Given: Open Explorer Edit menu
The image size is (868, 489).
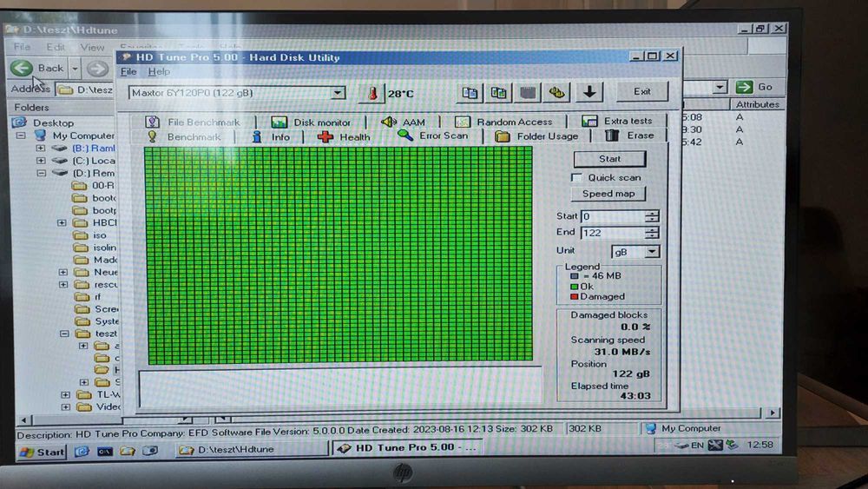Looking at the screenshot, I should [x=56, y=47].
